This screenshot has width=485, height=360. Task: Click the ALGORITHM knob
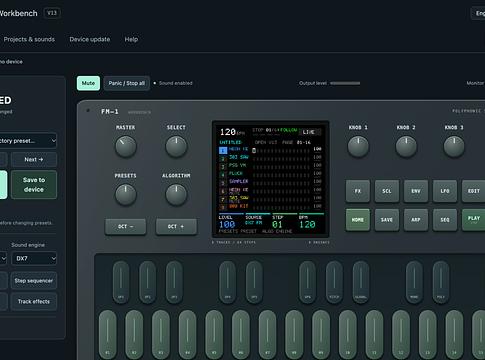176,195
